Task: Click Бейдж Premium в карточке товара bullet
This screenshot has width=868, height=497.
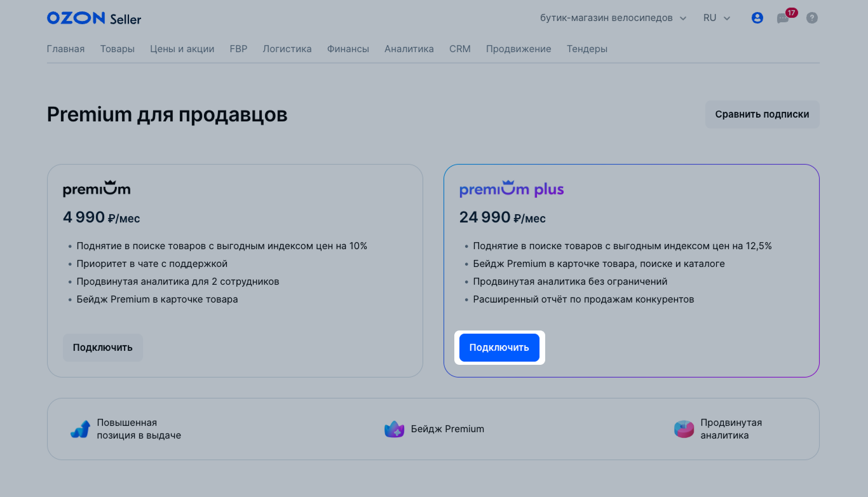Action: (x=157, y=299)
